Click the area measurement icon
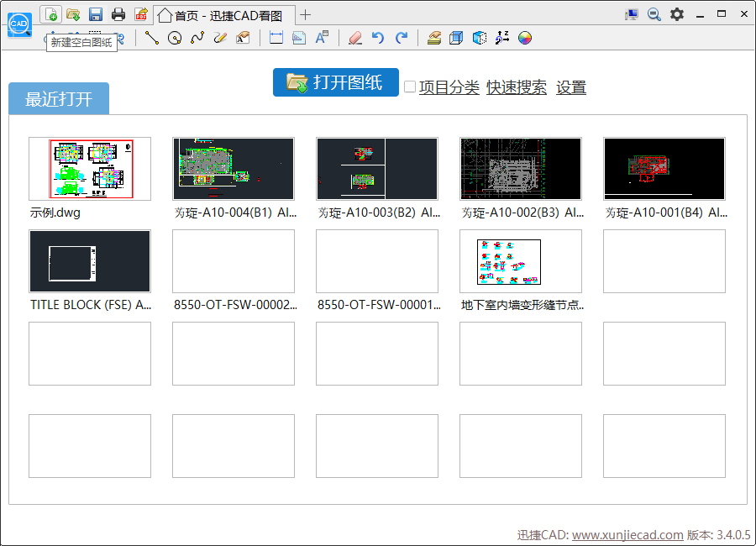 click(x=299, y=38)
